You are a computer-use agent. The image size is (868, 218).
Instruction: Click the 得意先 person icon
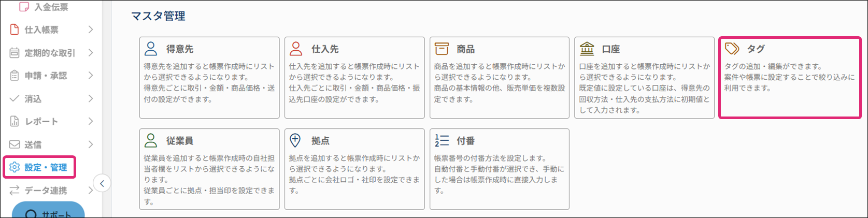(x=151, y=49)
